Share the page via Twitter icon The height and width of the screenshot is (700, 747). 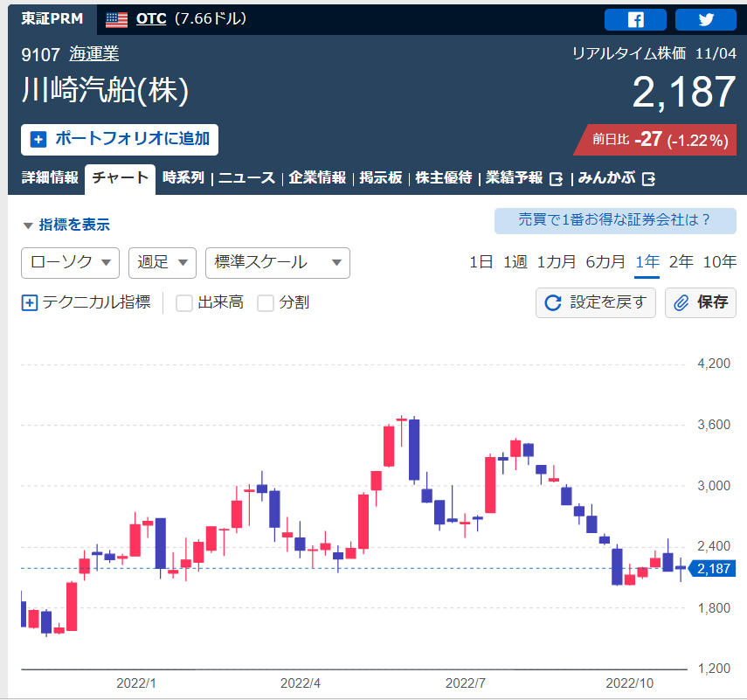click(x=705, y=19)
